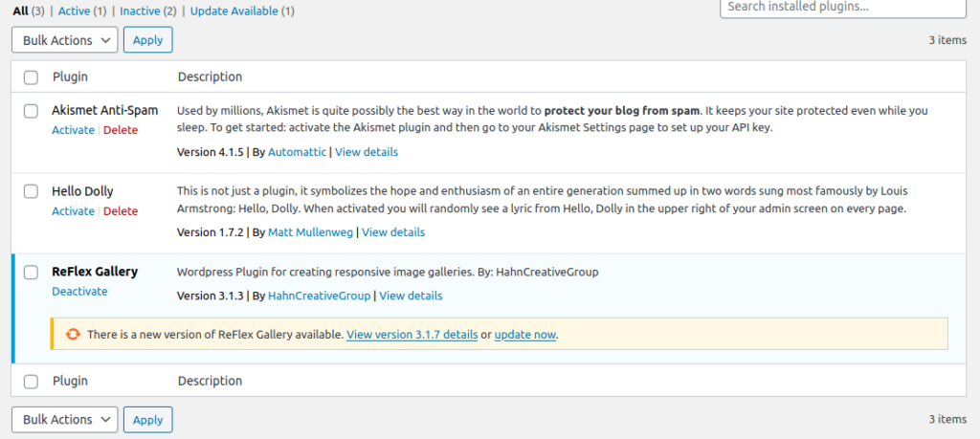Viewport: 980px width, 439px height.
Task: Open the bottom Bulk Actions dropdown
Action: (x=64, y=420)
